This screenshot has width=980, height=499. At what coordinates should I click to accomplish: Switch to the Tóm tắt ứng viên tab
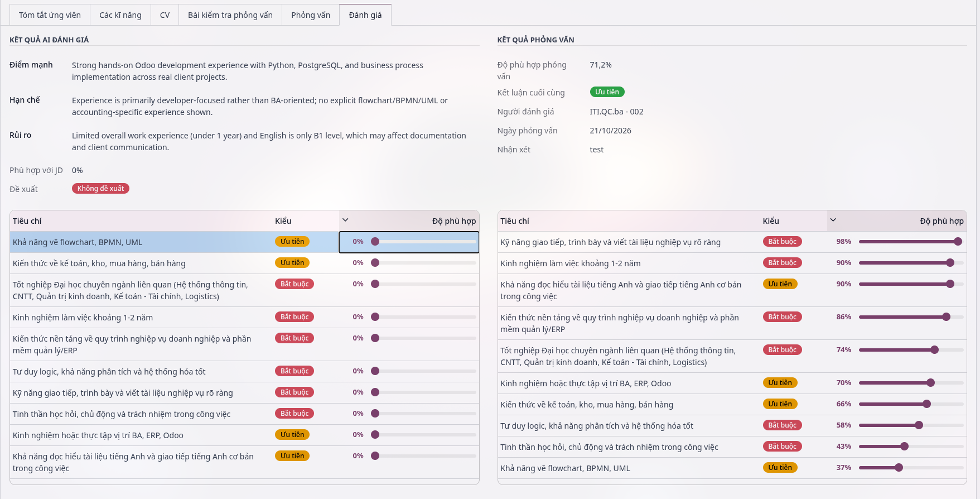pos(50,15)
